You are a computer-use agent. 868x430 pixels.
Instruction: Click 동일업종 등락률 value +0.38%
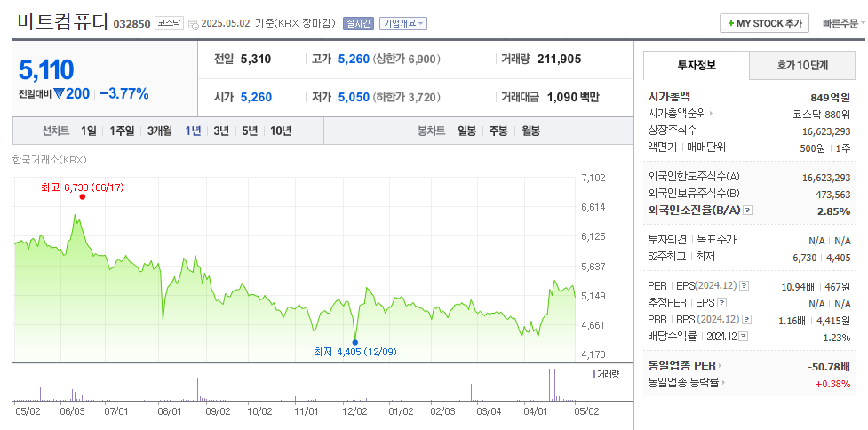tap(832, 383)
